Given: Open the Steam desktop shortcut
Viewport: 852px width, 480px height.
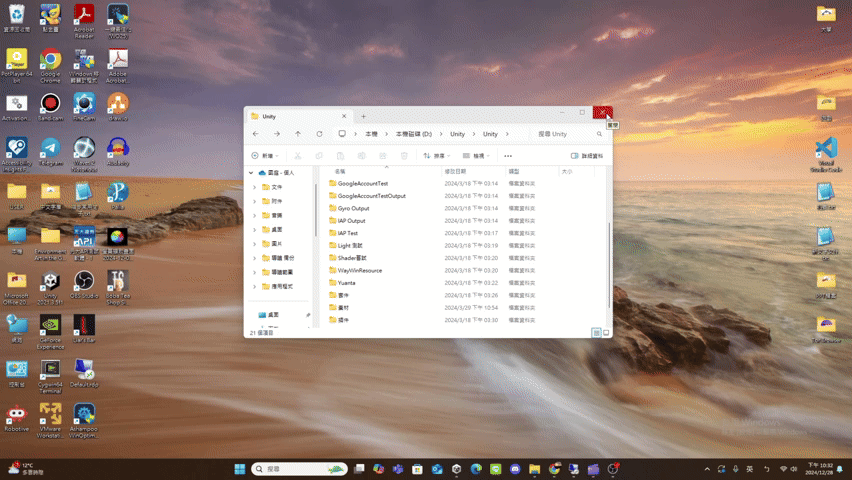Looking at the screenshot, I should 17,150.
